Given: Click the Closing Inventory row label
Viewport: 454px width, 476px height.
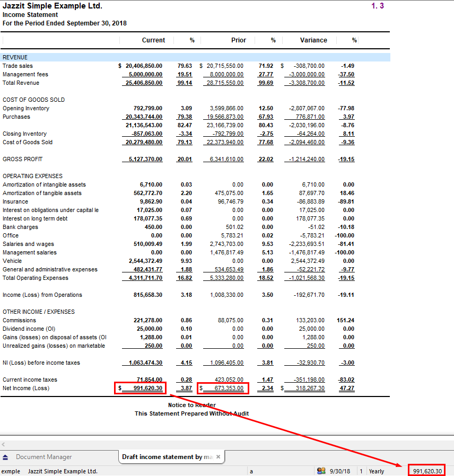Looking at the screenshot, I should pyautogui.click(x=24, y=134).
